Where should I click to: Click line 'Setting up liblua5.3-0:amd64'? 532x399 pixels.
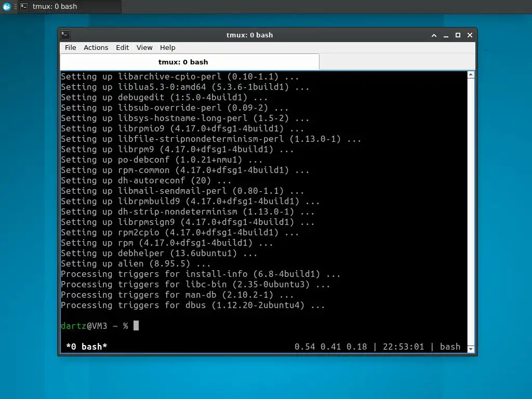point(185,87)
